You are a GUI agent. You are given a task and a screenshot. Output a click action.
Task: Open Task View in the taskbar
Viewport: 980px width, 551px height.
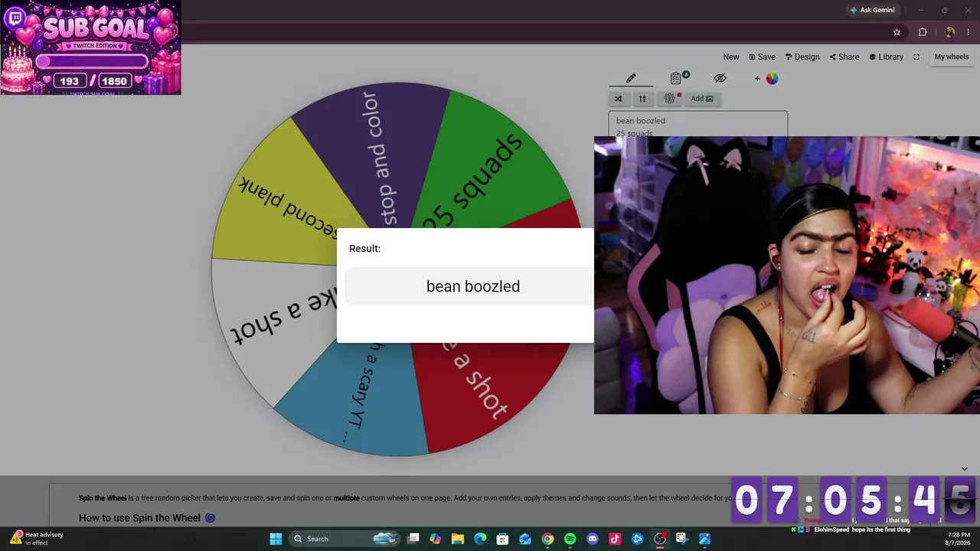[x=413, y=539]
